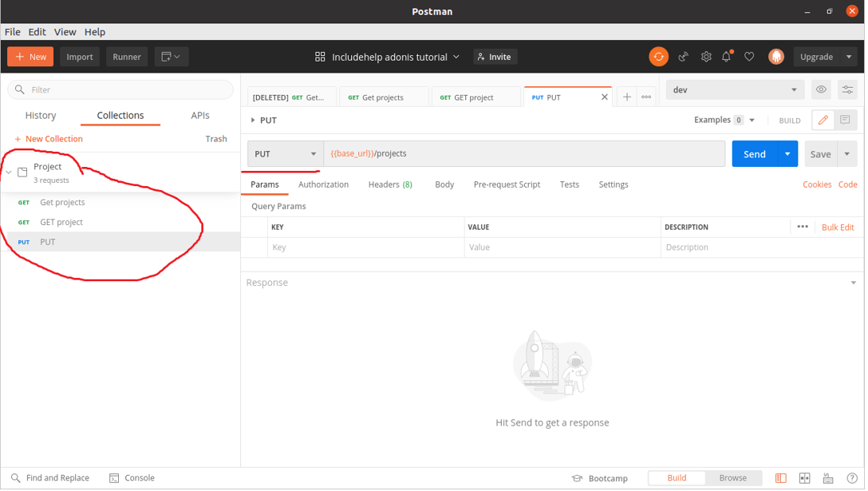This screenshot has width=868, height=491.
Task: Open the dev environment dropdown
Action: [x=734, y=89]
